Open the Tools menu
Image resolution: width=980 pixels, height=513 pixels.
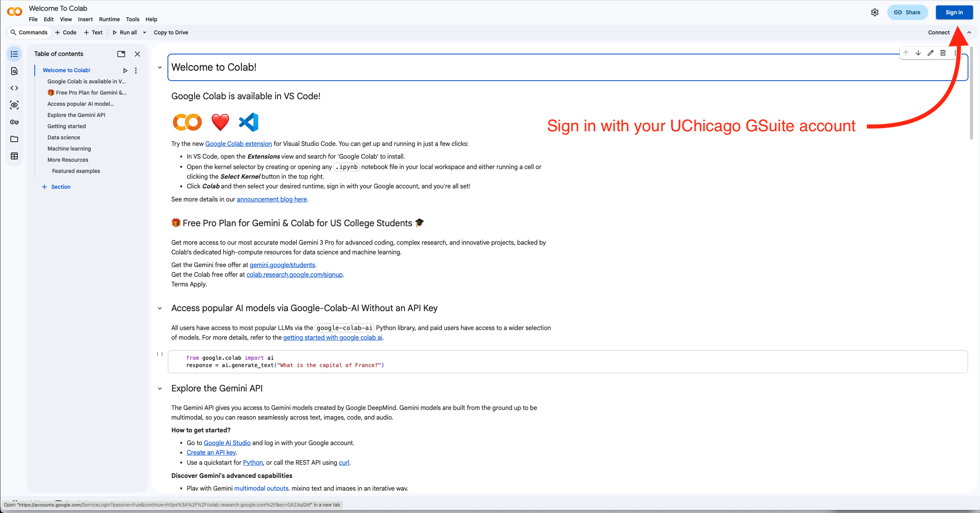pos(132,19)
